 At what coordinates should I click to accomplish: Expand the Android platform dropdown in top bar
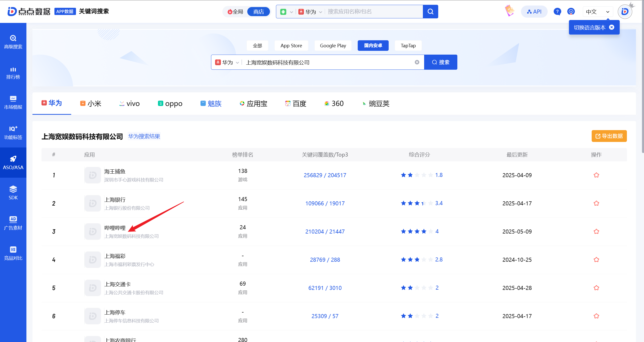(287, 12)
